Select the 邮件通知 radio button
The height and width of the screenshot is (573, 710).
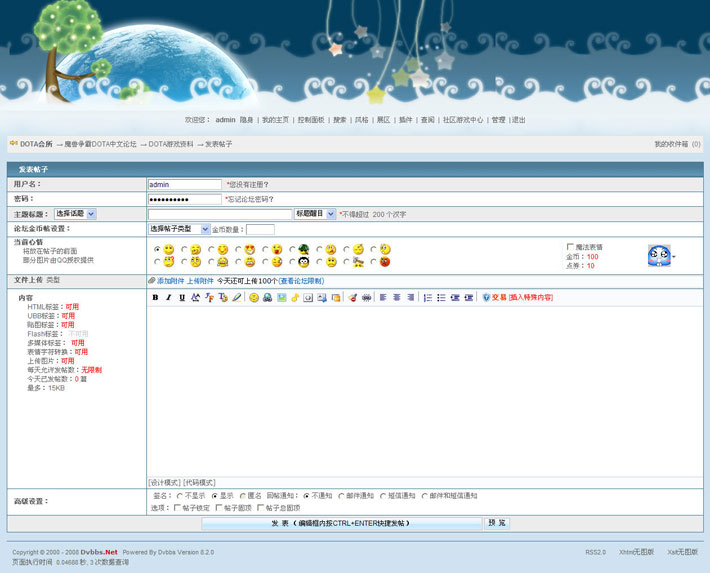click(x=340, y=495)
